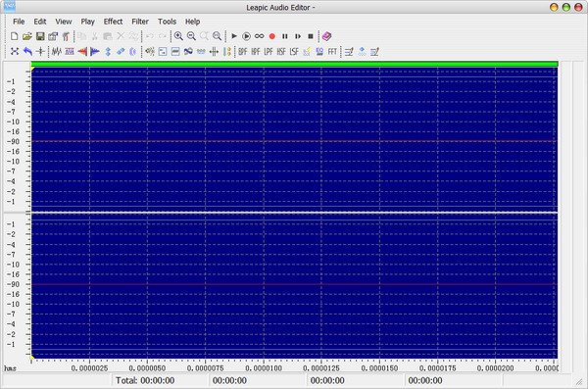588x389 pixels.
Task: Pause playback
Action: 285,36
